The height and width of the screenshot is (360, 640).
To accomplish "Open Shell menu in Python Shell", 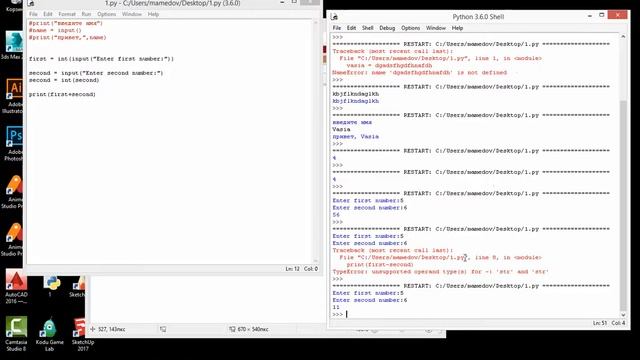I will coord(368,28).
